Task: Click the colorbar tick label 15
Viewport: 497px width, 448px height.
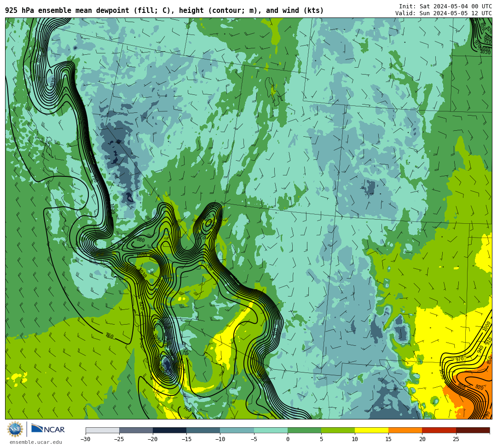Action: click(x=388, y=439)
